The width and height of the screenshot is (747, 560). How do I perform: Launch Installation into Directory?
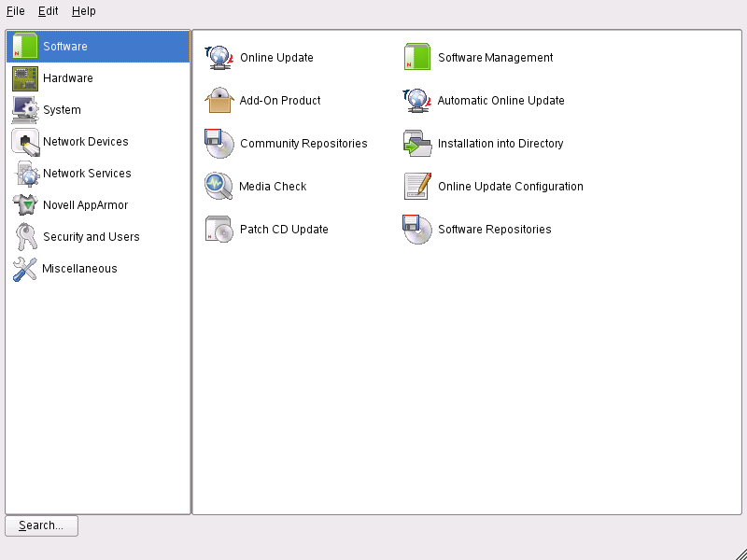click(500, 143)
